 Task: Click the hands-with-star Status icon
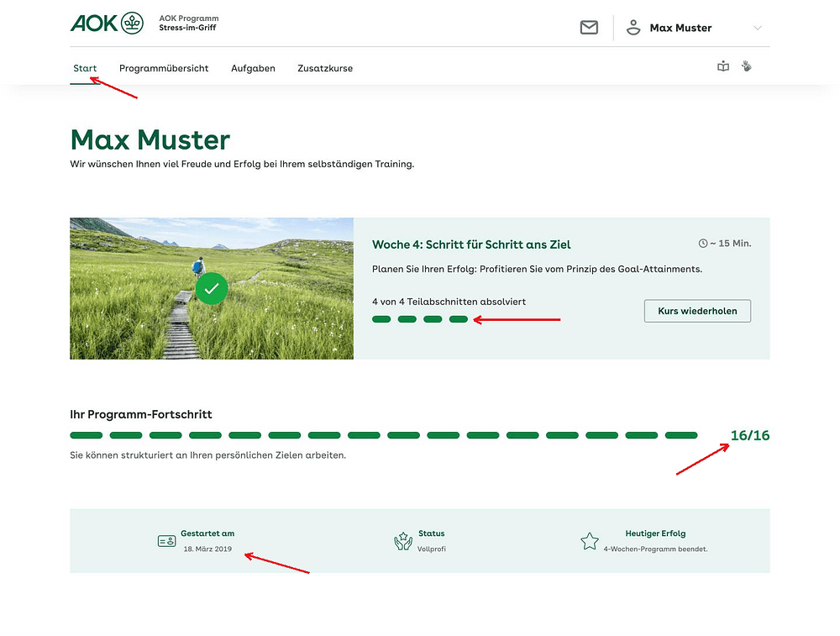click(403, 541)
